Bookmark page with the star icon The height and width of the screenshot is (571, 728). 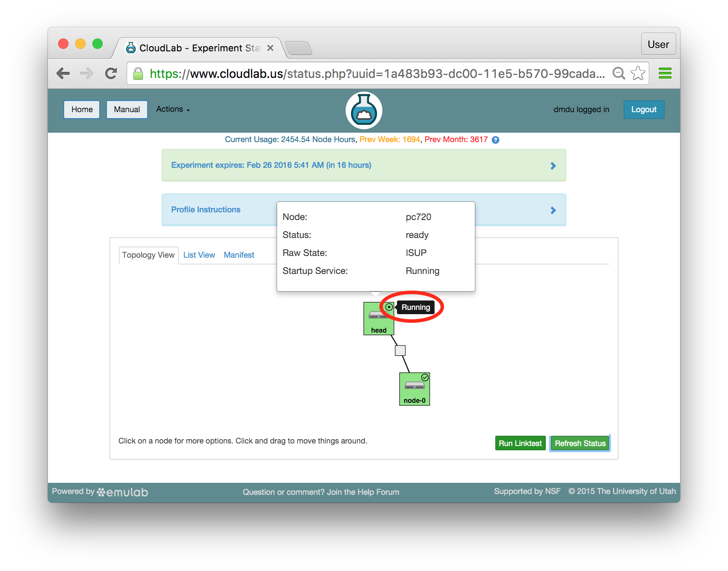(638, 73)
